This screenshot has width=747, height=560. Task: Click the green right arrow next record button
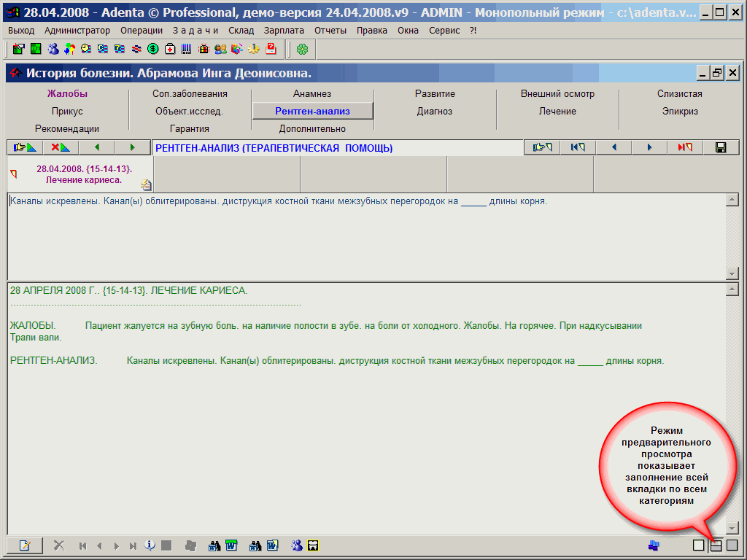(x=132, y=147)
